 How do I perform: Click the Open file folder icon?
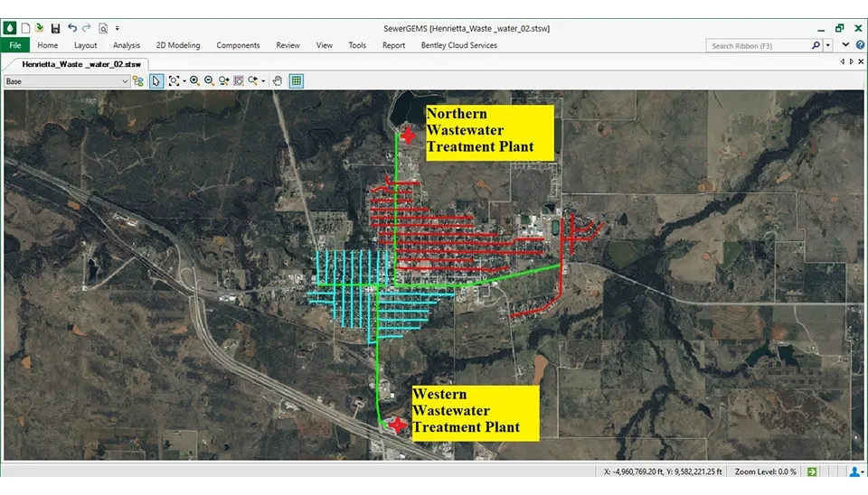pos(40,28)
